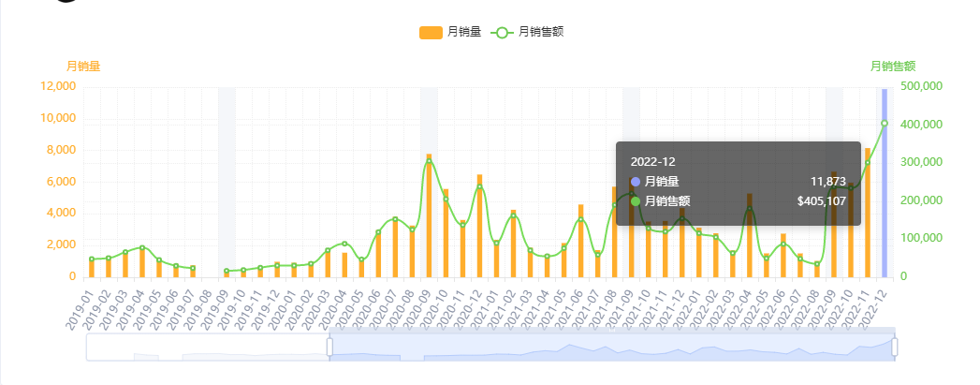Toggle the 月销量 series in the legend
Image resolution: width=980 pixels, height=385 pixels.
[450, 32]
